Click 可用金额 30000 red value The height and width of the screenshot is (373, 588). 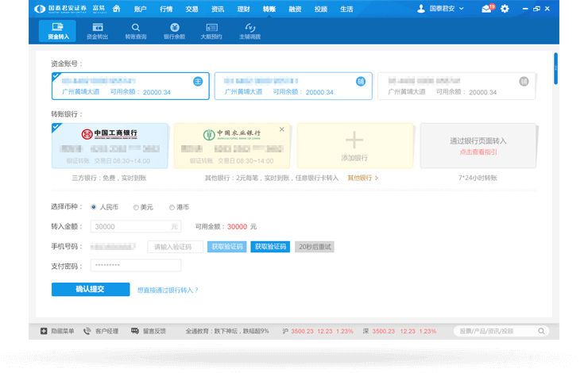pyautogui.click(x=237, y=226)
